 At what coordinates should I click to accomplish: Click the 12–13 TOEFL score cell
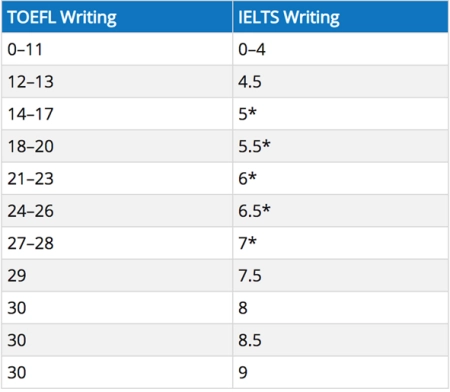click(117, 81)
